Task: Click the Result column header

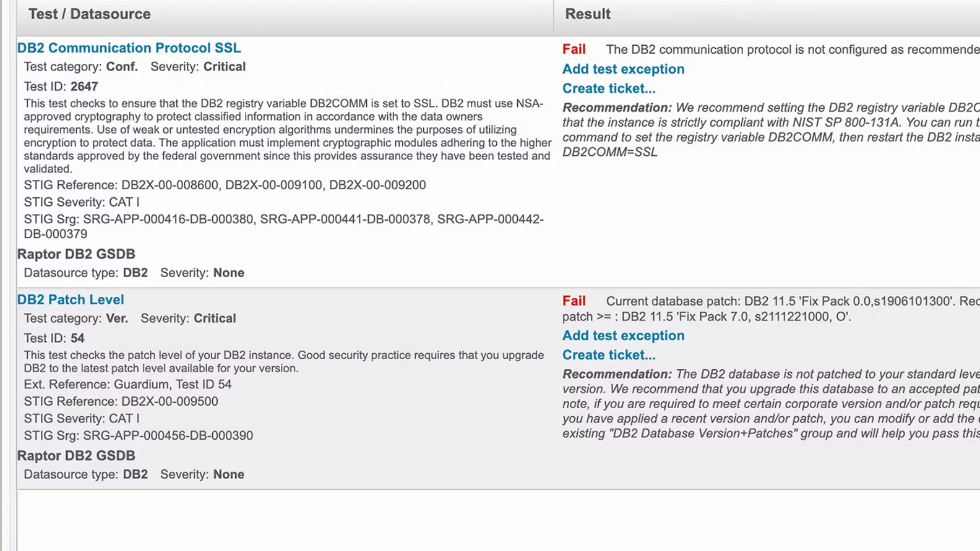Action: pos(587,14)
